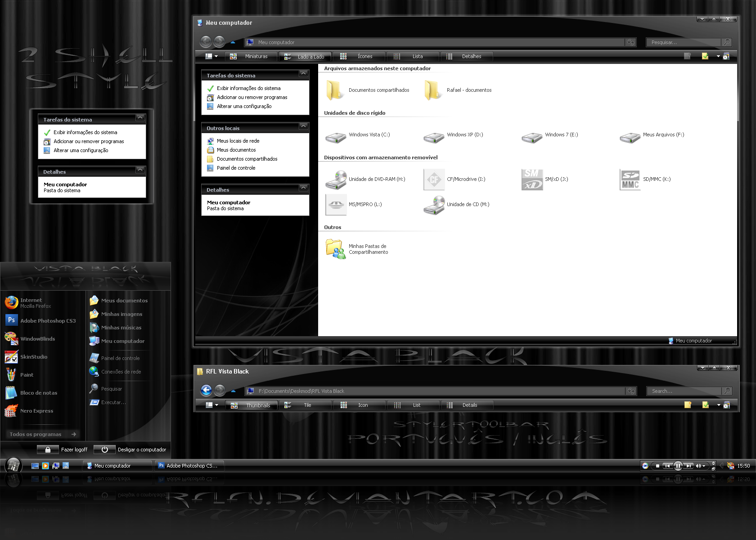Collapse Tarefas do sistema in the desktop preview panel
Image resolution: width=756 pixels, height=540 pixels.
(x=140, y=117)
